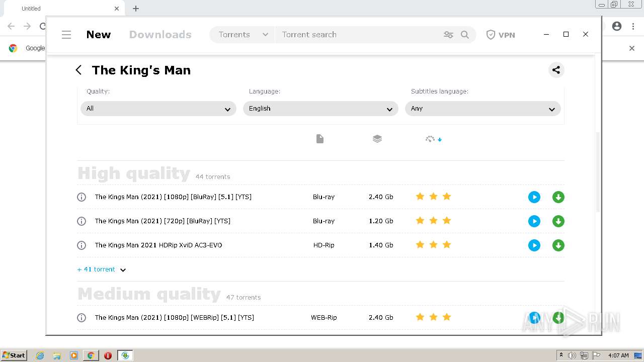This screenshot has height=362, width=644.
Task: Show info for 1080p WEBRip YTS torrent
Action: coord(82,318)
